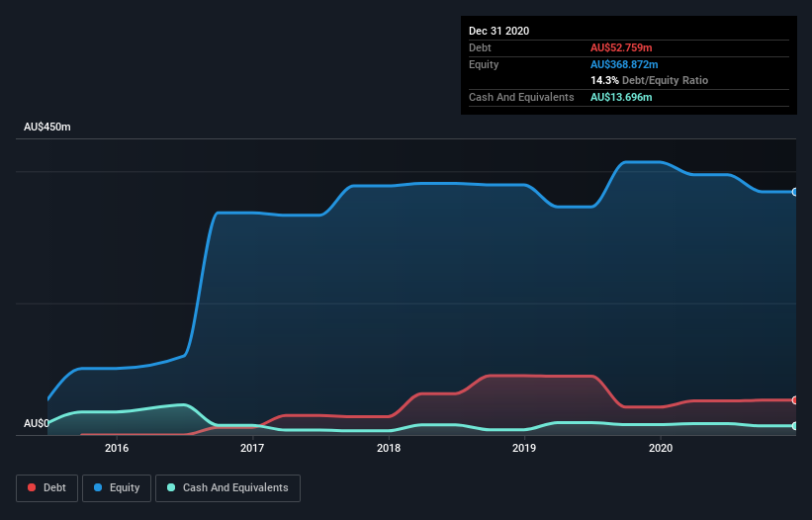Viewport: 812px width, 520px height.
Task: Click the AU$52.759m debt value
Action: 621,47
